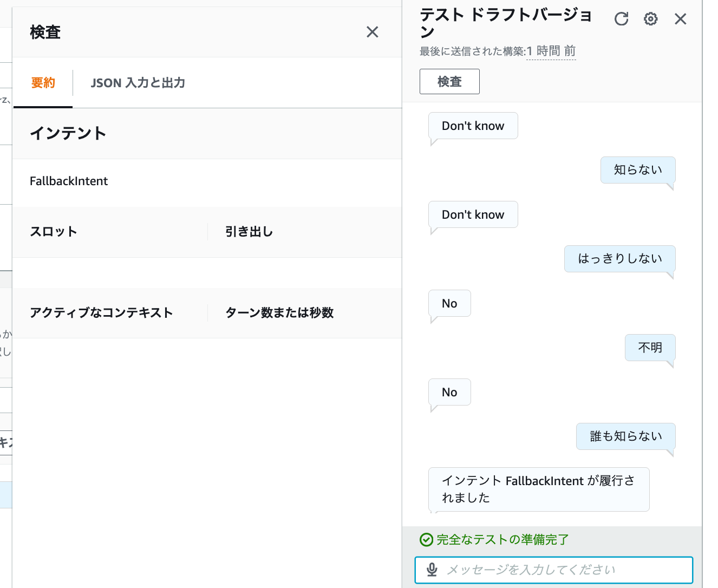Click the No reply above 誰も知らない
The width and height of the screenshot is (718, 588).
[449, 392]
